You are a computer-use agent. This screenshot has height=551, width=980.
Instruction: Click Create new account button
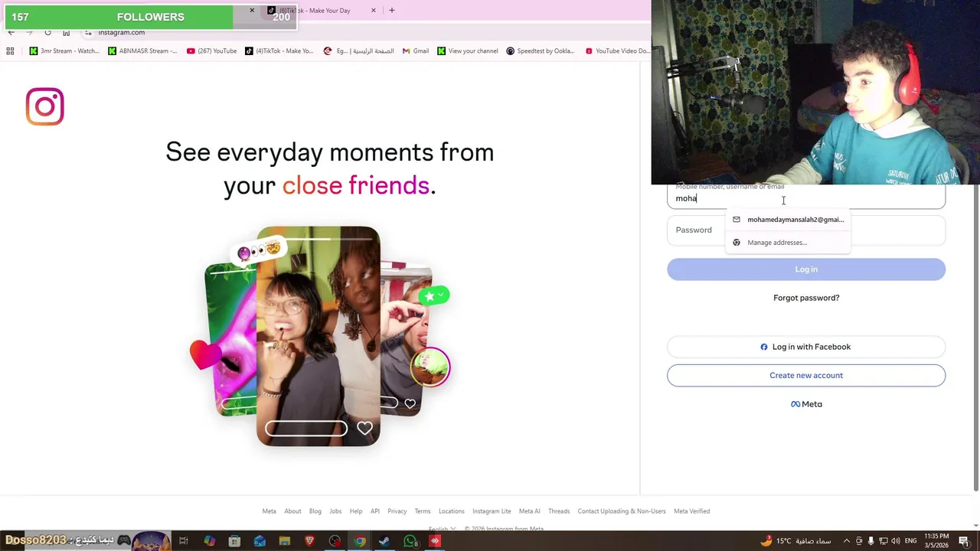click(806, 376)
